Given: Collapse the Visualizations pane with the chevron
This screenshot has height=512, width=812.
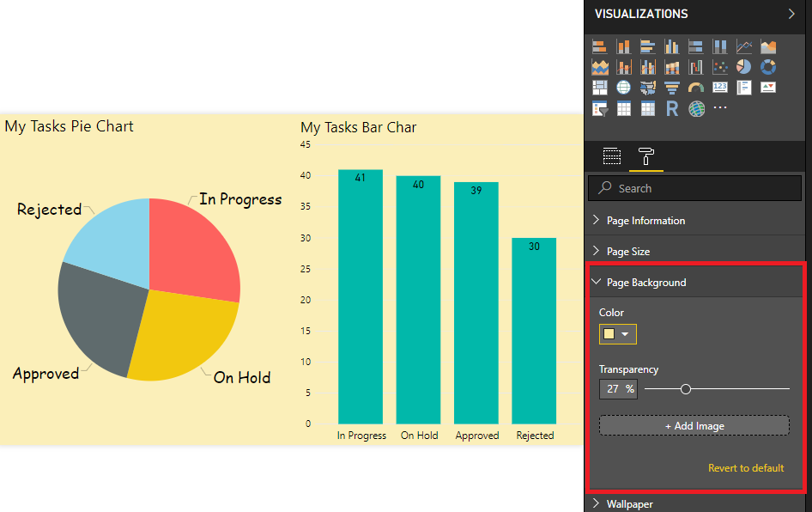Looking at the screenshot, I should coord(791,14).
